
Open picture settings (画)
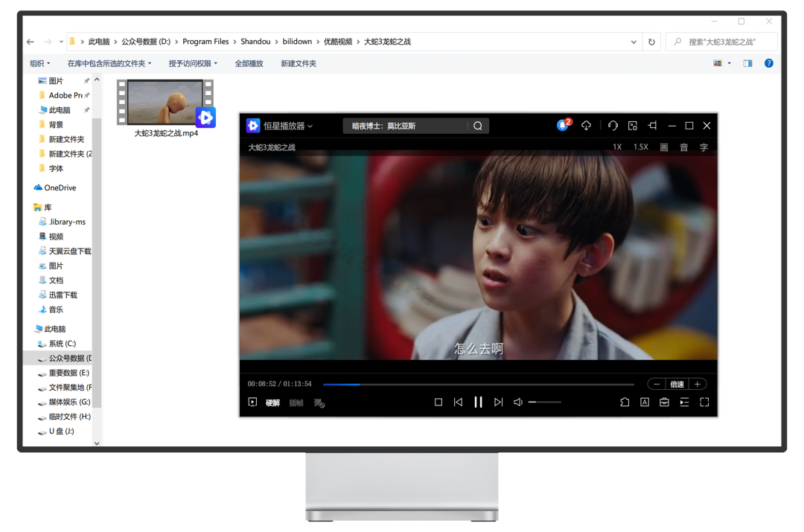664,147
